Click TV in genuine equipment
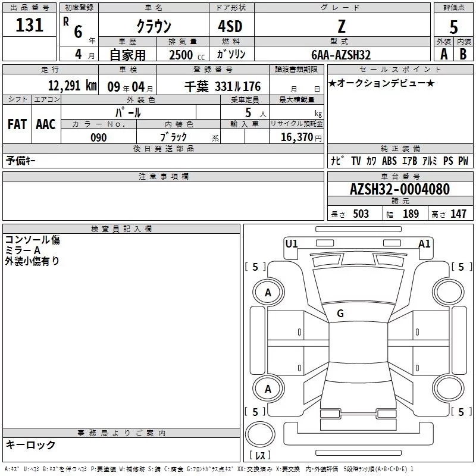Image resolution: width=476 pixels, height=476 pixels. pos(356,161)
